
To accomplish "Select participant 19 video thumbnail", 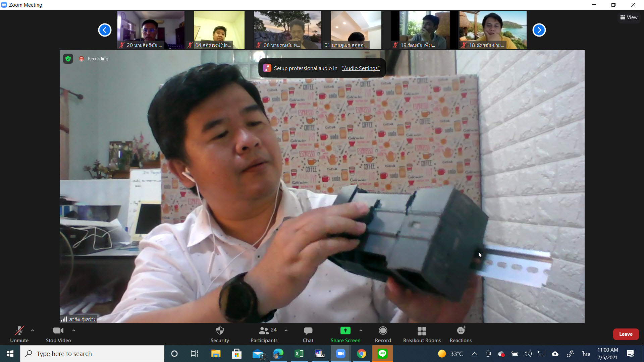I will point(424,30).
